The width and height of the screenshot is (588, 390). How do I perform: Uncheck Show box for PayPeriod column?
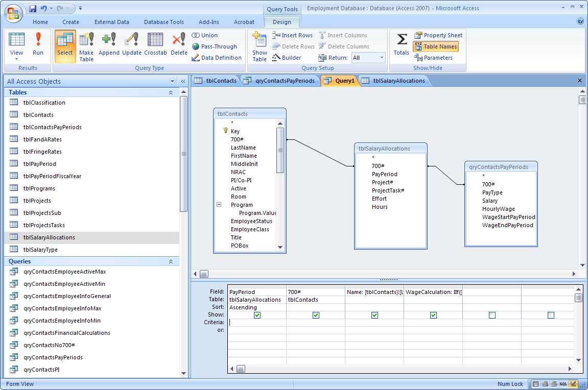(x=257, y=315)
